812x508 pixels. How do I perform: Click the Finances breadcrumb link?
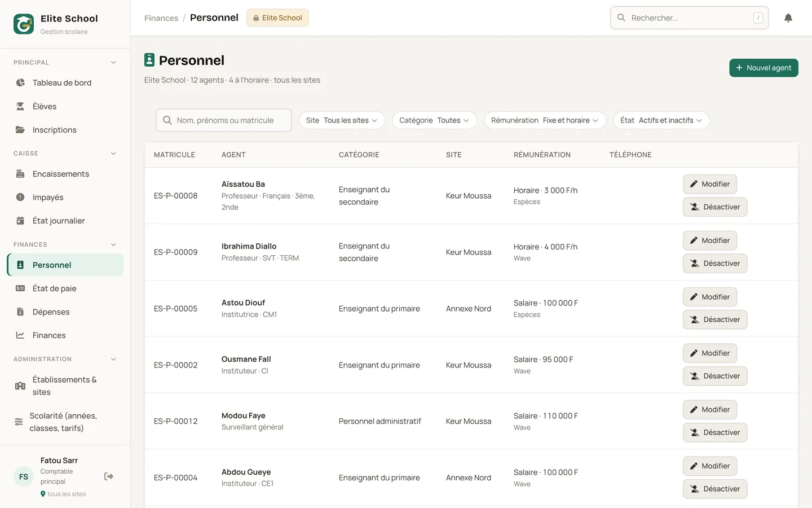point(161,18)
